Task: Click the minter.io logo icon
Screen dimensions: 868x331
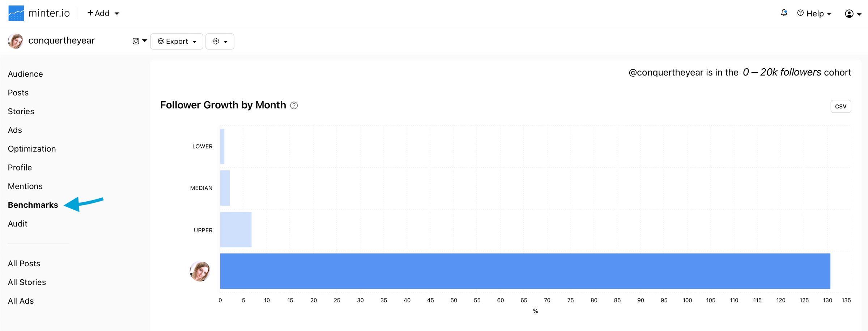Action: (x=16, y=13)
